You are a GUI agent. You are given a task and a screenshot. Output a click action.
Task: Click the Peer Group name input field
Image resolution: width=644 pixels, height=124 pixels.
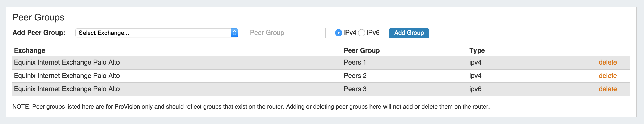click(x=287, y=33)
